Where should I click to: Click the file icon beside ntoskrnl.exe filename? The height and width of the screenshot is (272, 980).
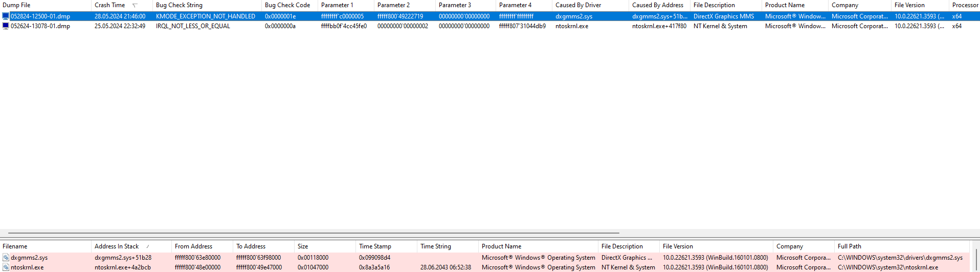point(6,267)
